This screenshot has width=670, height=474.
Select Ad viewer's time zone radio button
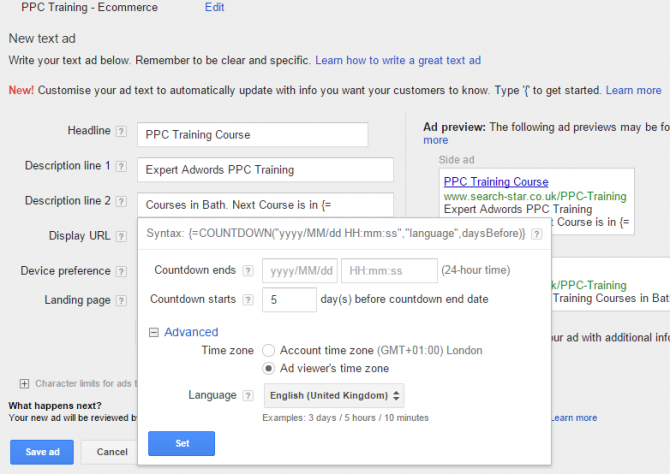point(268,368)
